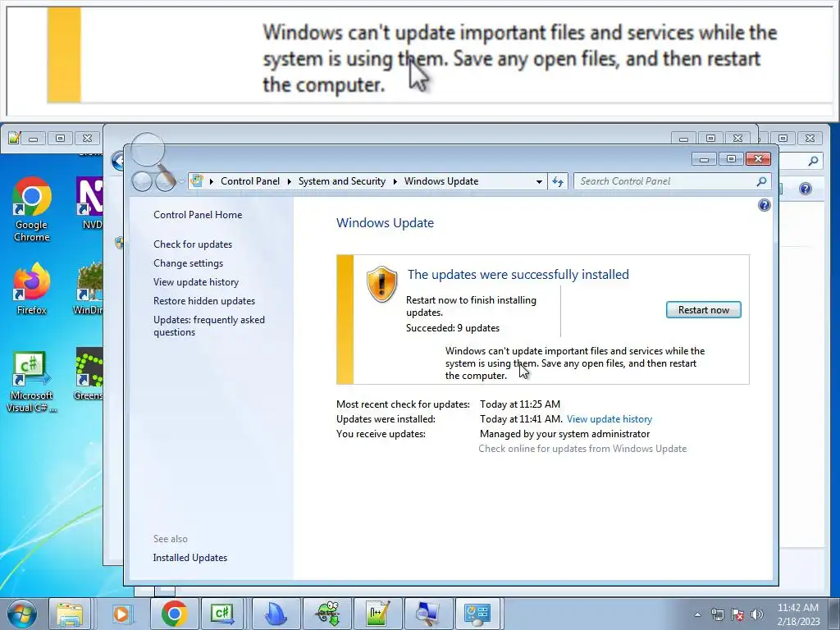
Task: Open Installed Updates under See also
Action: click(190, 558)
